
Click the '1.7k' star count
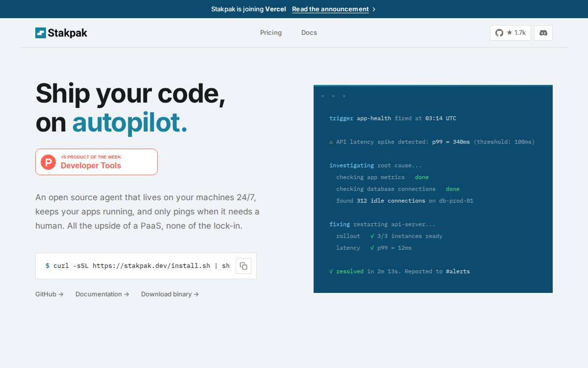[520, 33]
